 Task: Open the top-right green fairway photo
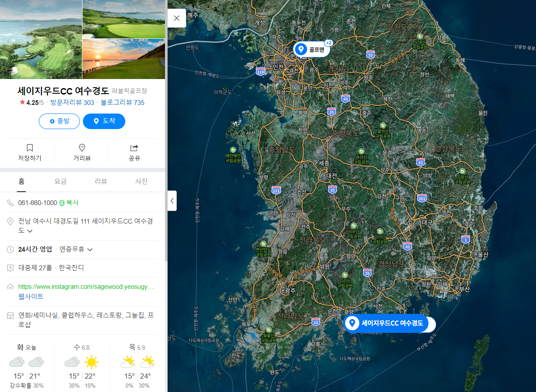click(x=124, y=19)
